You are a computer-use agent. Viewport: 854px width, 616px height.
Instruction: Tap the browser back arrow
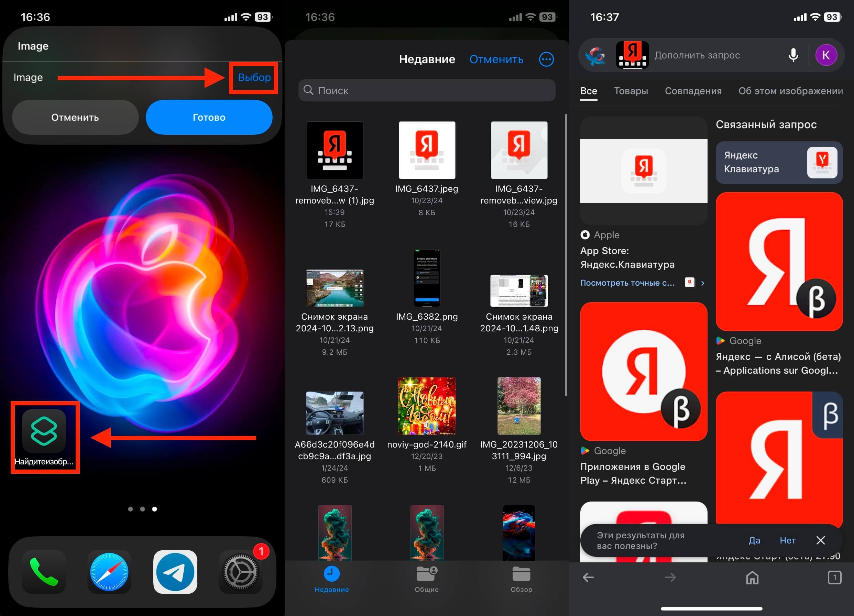point(588,577)
